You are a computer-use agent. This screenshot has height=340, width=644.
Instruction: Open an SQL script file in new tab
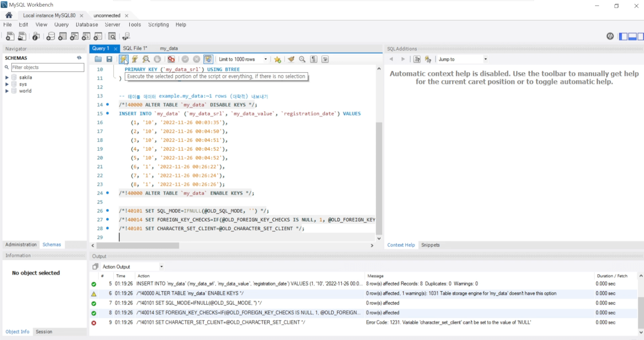(x=22, y=36)
